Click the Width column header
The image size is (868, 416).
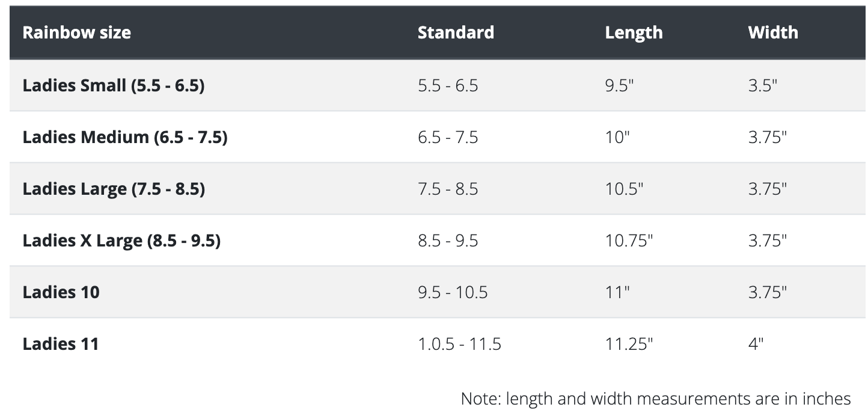point(773,32)
